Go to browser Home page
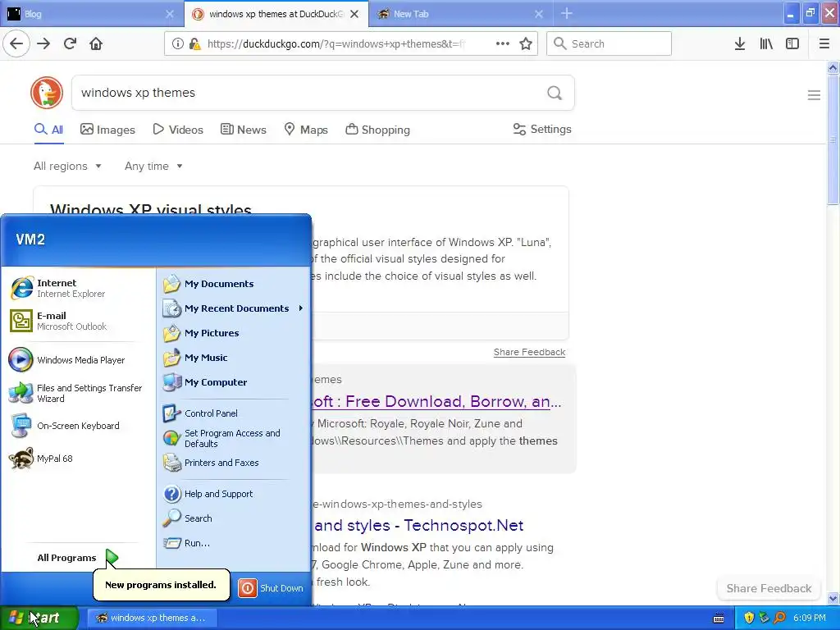The width and height of the screenshot is (840, 630). point(96,43)
